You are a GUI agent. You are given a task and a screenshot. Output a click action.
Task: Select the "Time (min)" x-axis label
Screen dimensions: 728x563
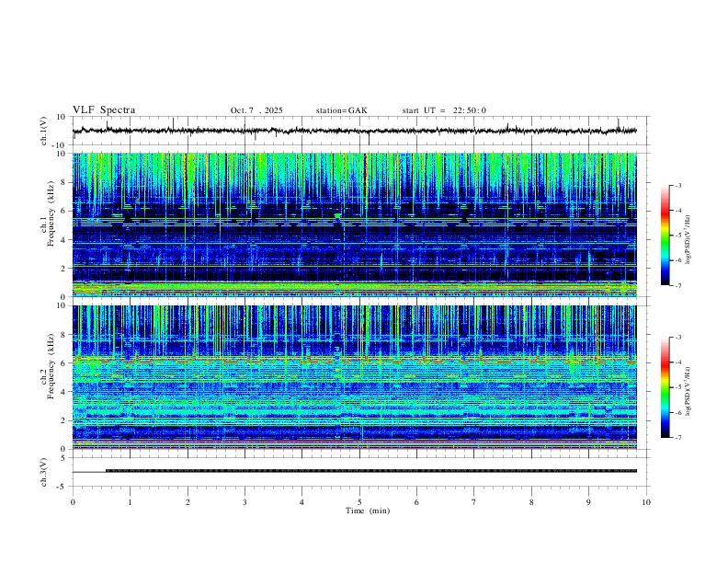tap(368, 511)
